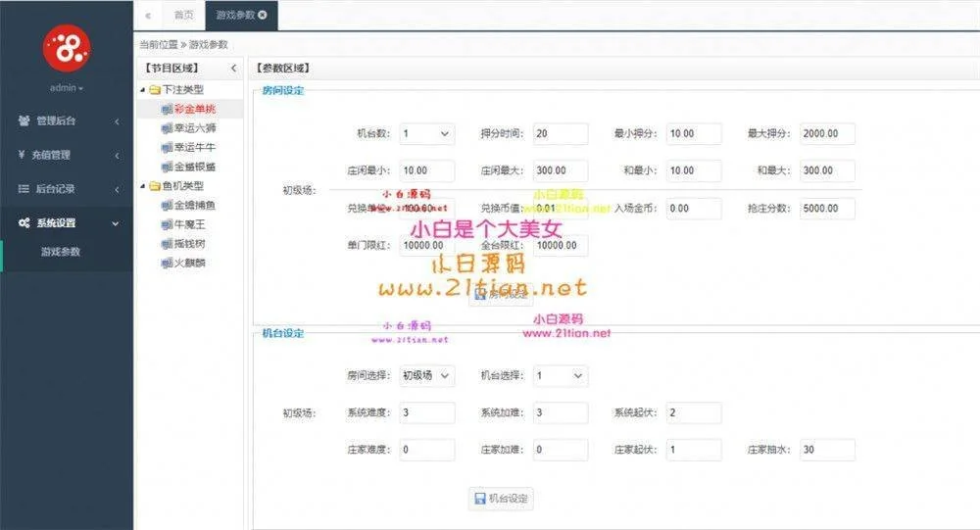Click the 庄家抽水 input field
Image resolution: width=980 pixels, height=530 pixels.
(826, 450)
